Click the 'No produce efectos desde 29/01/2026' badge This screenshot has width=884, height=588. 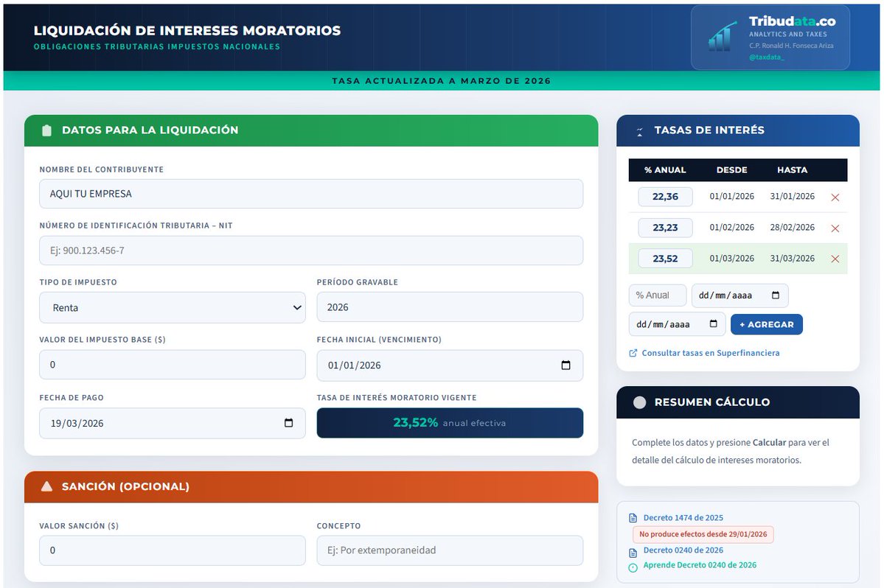[x=703, y=534]
